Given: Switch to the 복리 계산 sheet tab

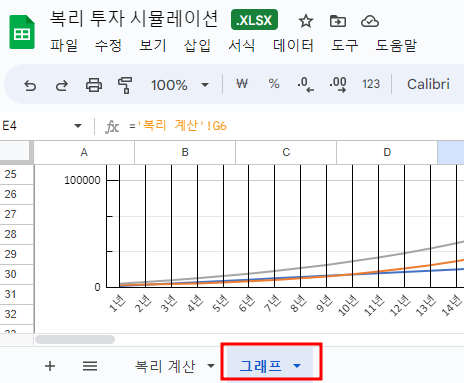Looking at the screenshot, I should point(165,366).
